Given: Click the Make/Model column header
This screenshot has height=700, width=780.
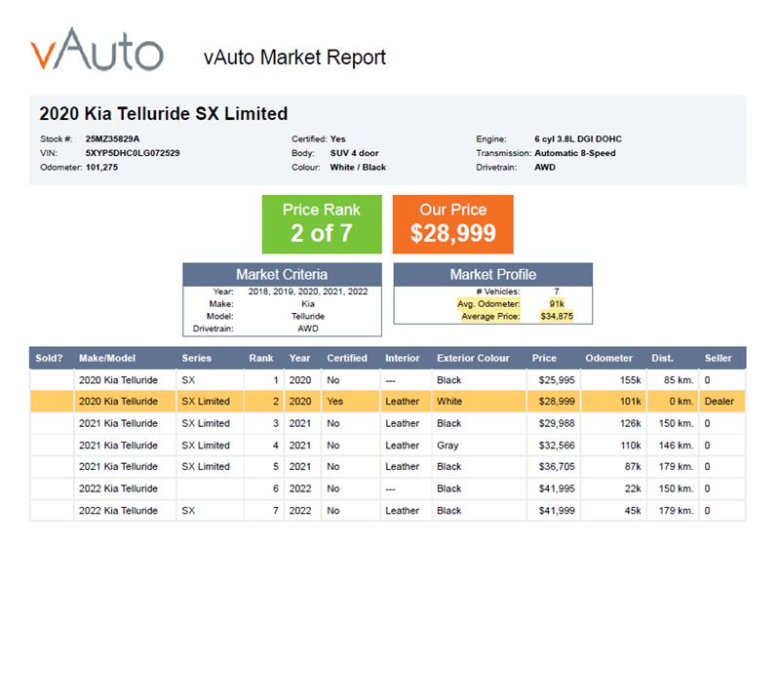Looking at the screenshot, I should tap(107, 358).
